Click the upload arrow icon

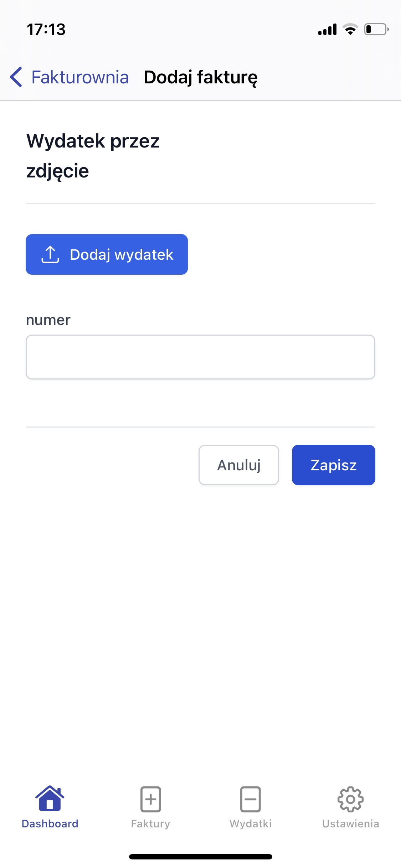[50, 254]
